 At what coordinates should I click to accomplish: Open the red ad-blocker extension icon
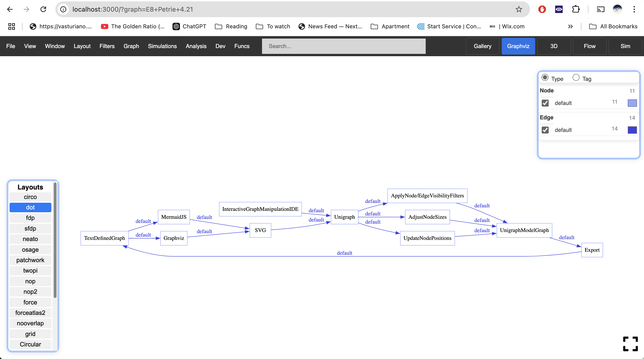click(x=542, y=9)
